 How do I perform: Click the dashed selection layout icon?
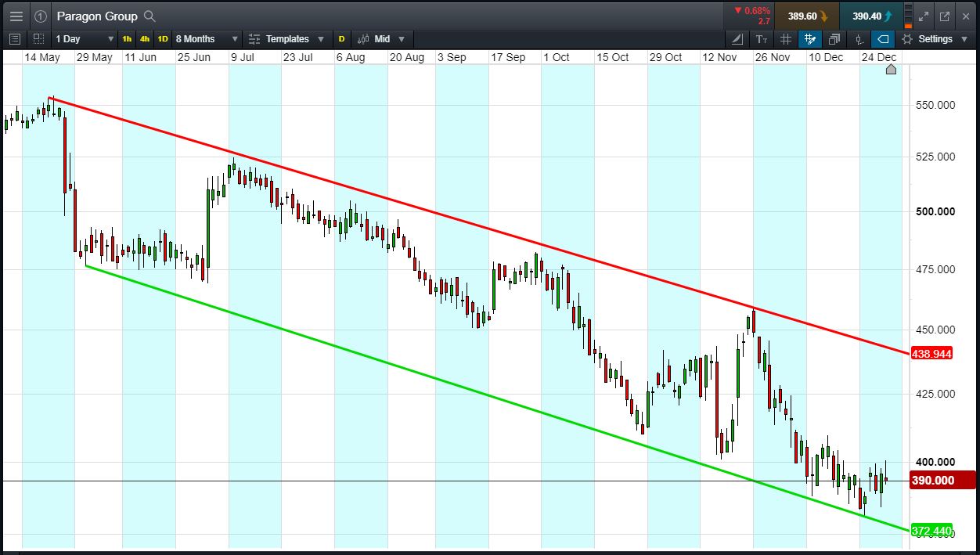38,38
